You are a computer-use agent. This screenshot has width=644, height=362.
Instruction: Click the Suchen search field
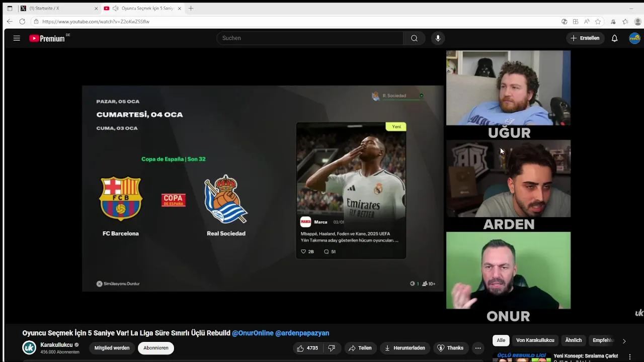(309, 38)
